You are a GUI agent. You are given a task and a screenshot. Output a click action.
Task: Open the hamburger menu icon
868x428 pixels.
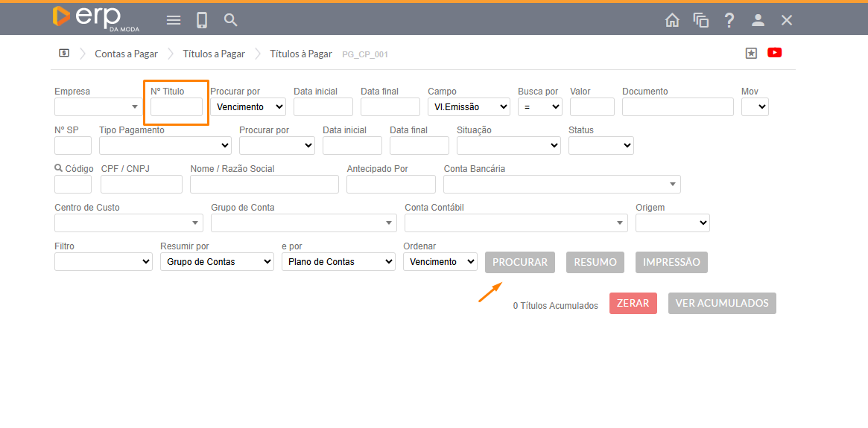tap(174, 20)
